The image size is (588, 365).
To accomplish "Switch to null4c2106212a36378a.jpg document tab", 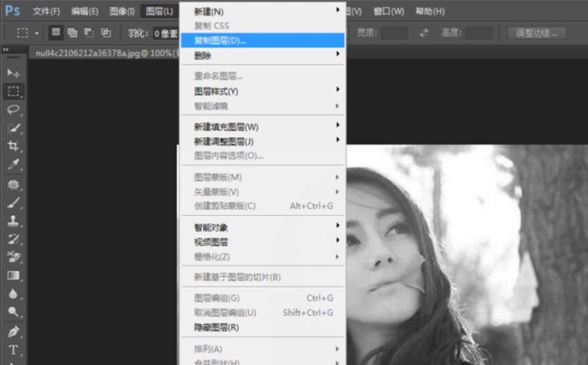I will click(x=106, y=53).
